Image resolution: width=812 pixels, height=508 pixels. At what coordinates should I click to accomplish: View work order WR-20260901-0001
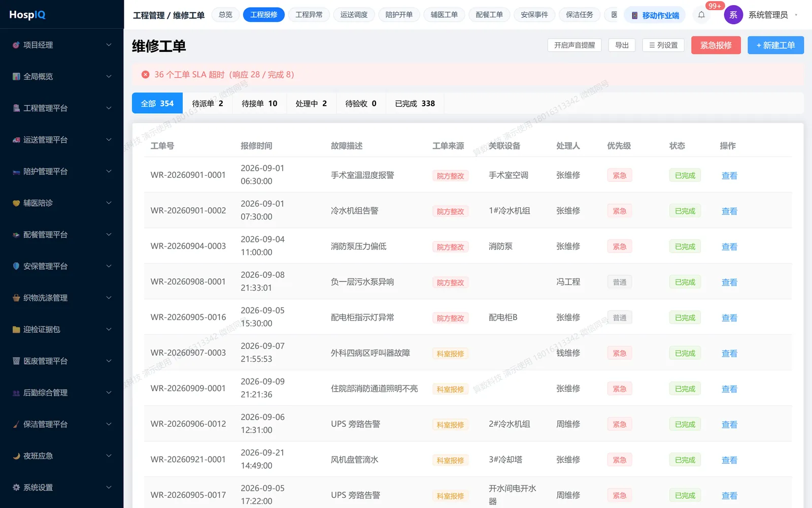pos(729,175)
